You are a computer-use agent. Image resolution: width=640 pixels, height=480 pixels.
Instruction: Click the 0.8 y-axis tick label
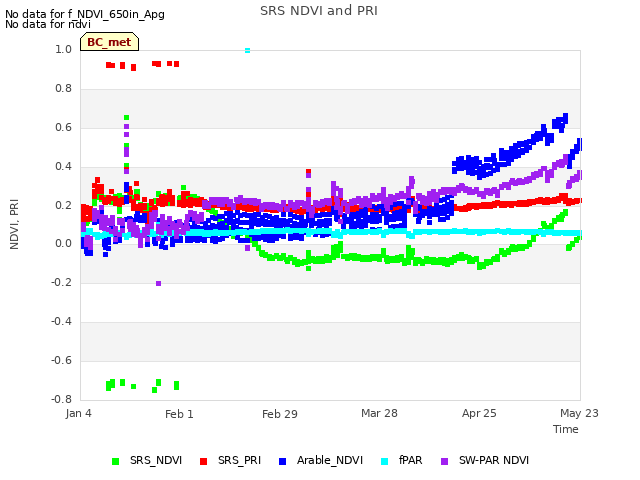[63, 88]
